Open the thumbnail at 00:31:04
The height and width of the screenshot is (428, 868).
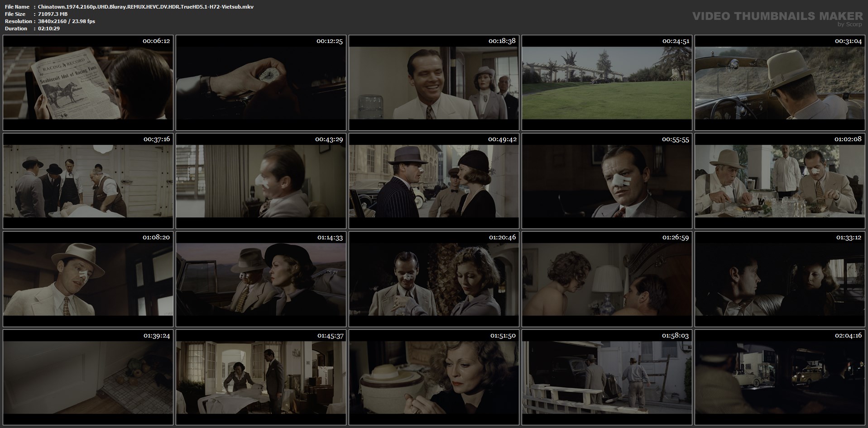780,83
